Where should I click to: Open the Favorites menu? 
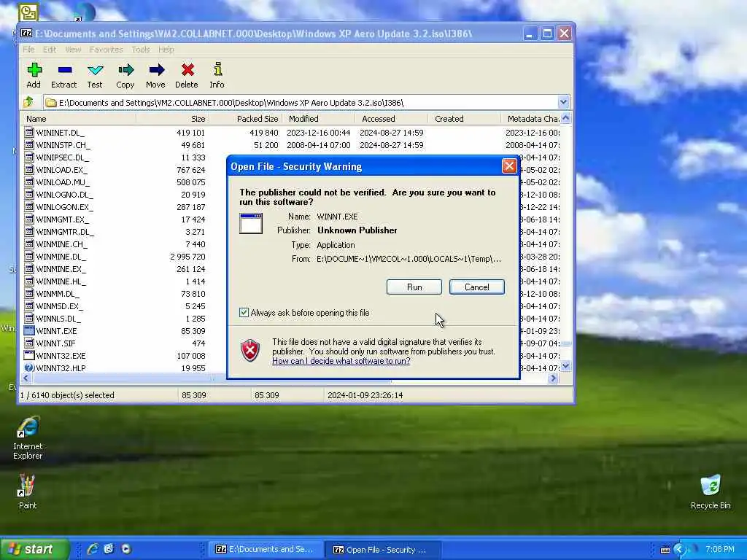pos(106,50)
